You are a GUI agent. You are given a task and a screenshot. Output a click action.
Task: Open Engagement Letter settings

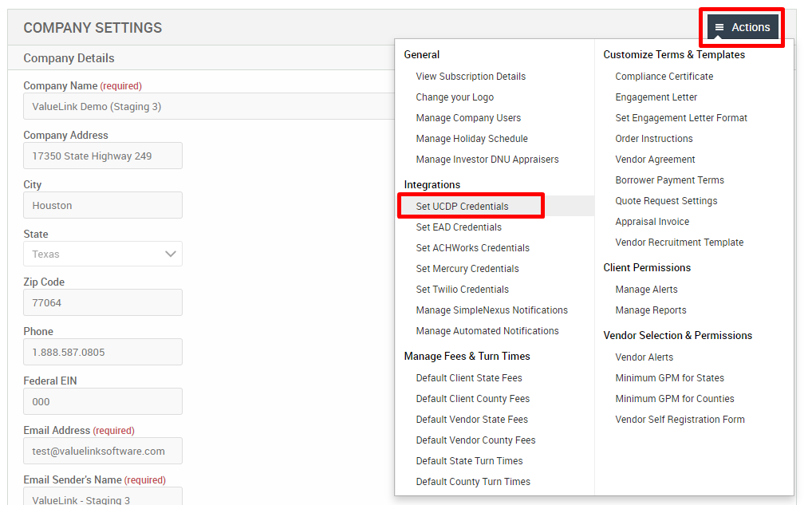(654, 97)
